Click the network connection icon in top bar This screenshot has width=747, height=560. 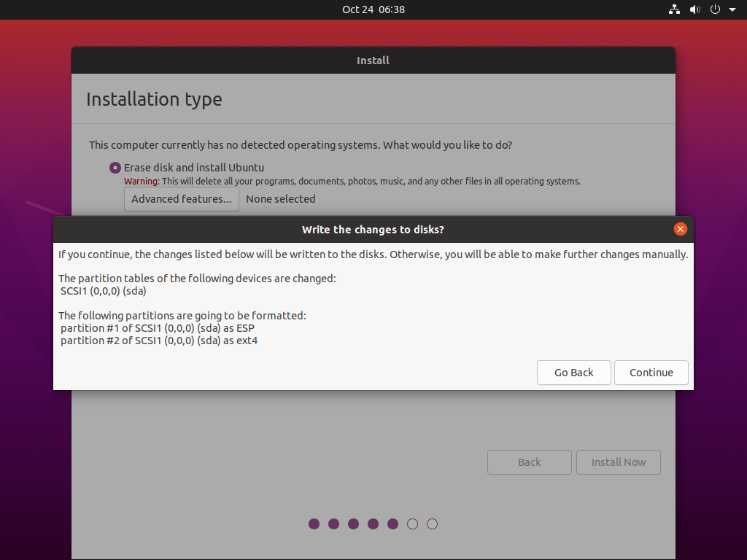click(x=673, y=9)
